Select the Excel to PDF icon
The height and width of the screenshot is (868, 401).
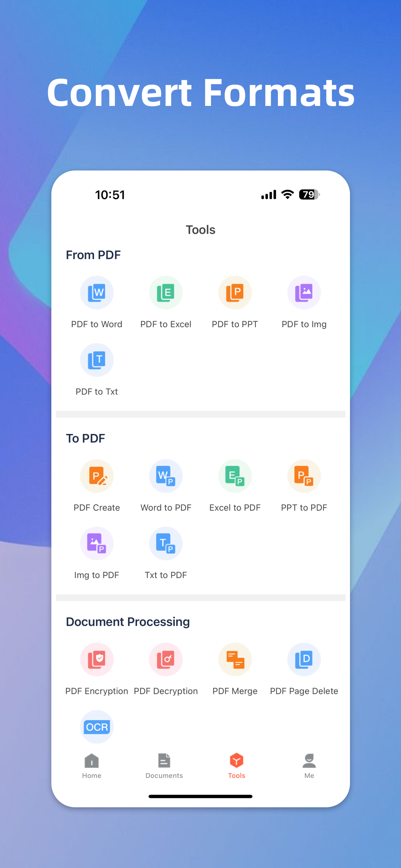point(235,476)
